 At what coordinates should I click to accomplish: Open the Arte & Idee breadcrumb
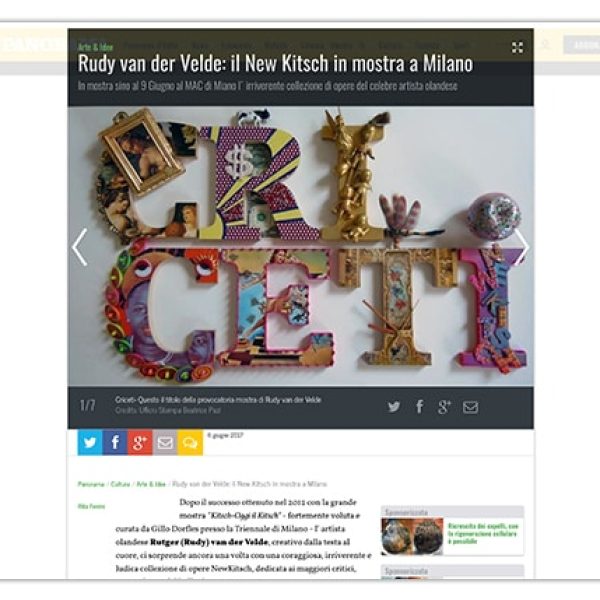click(151, 484)
